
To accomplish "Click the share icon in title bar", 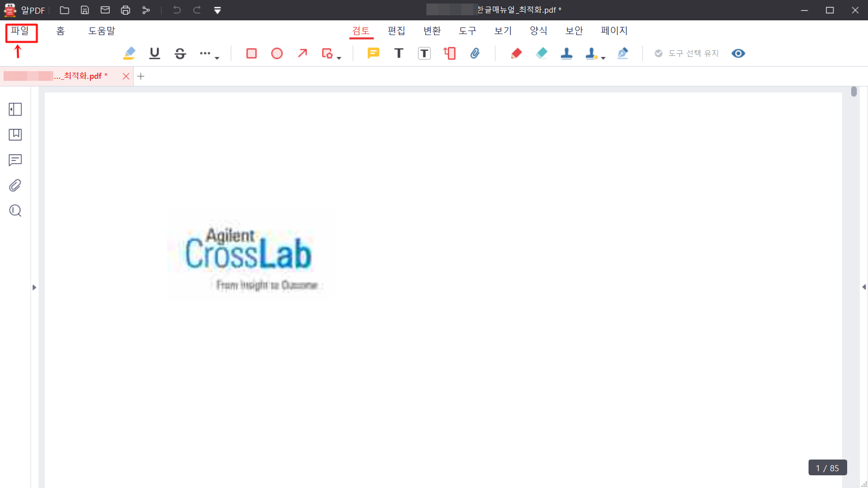I will [146, 10].
